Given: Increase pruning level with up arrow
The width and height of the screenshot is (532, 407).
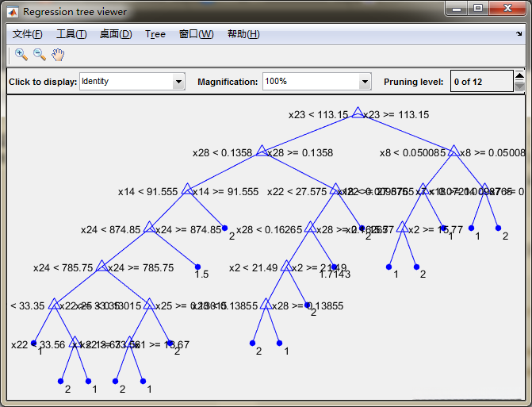Looking at the screenshot, I should 519,75.
